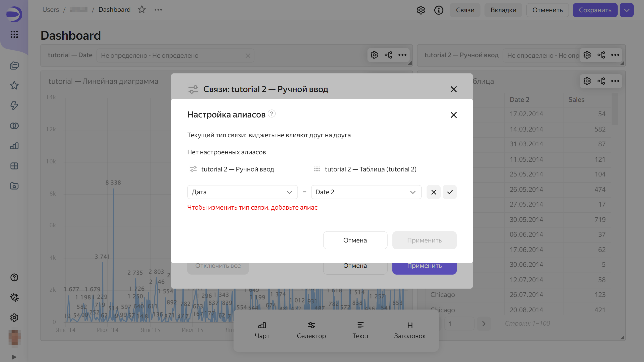
Task: Open links icon on Date selector widget
Action: click(x=388, y=55)
